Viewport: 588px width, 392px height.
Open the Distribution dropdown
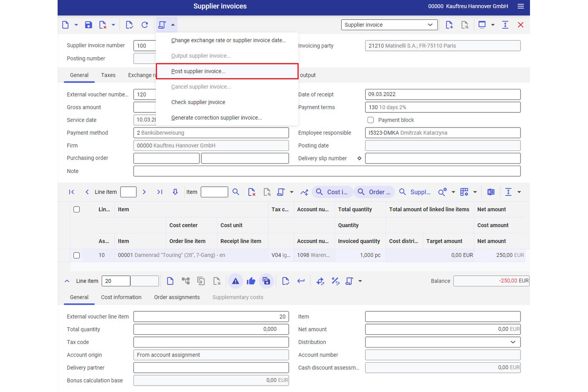pyautogui.click(x=443, y=342)
